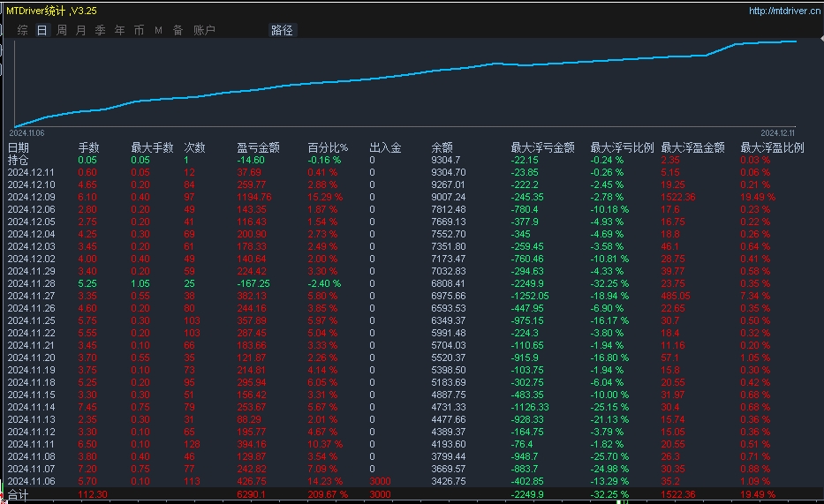Select the 持仓 open positions row
Screen dimensions: 824x504
[19, 160]
